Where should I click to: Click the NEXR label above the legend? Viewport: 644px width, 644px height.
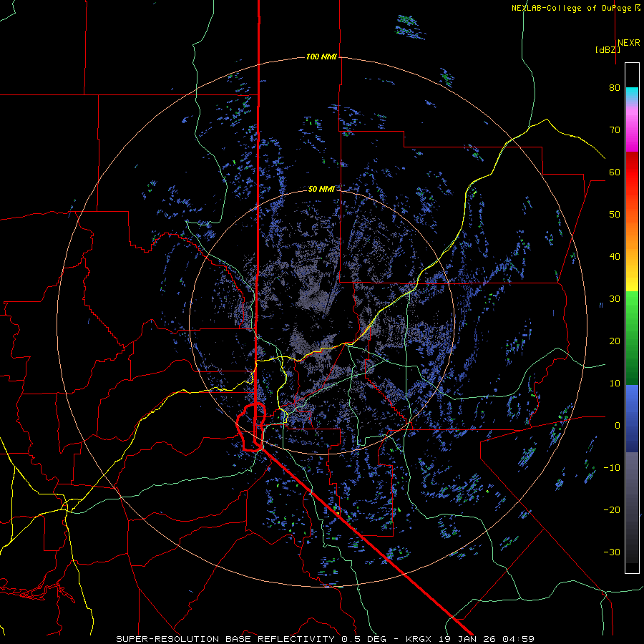(629, 43)
